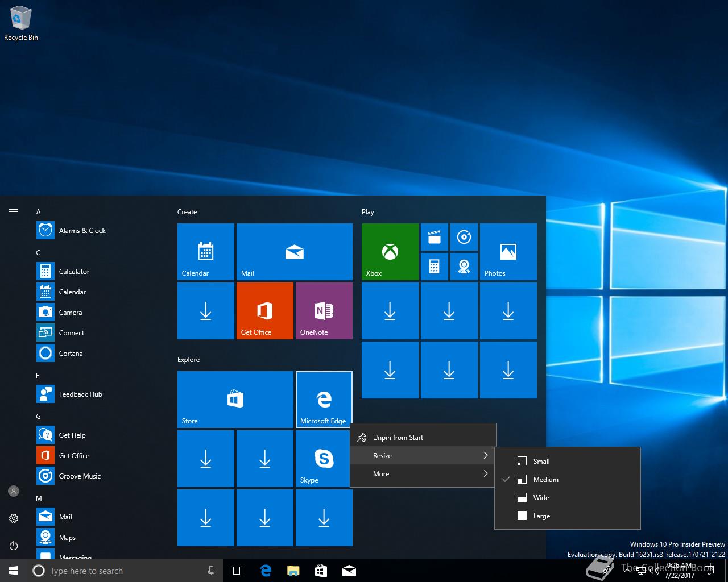This screenshot has height=582, width=728.
Task: Click the small Calculator tile in Play group
Action: (x=434, y=267)
